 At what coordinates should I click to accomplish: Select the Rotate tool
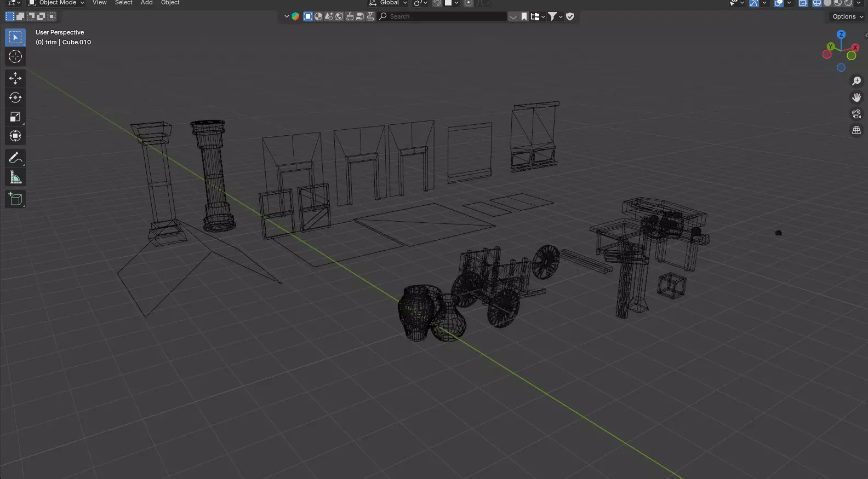point(15,97)
